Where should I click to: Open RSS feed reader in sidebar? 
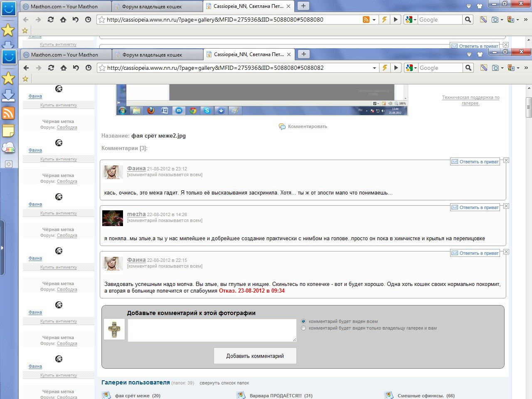click(x=8, y=113)
